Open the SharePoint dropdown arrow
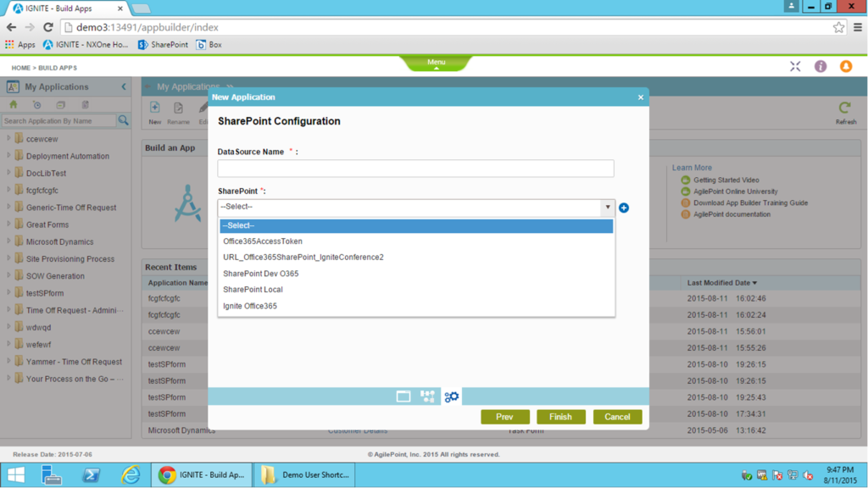The image size is (868, 488). (x=607, y=207)
